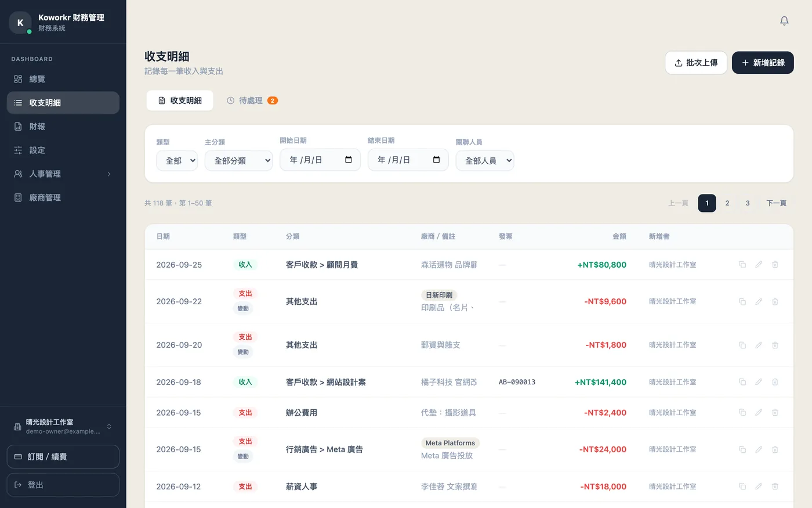
Task: Delete the 郵資與雜支 record
Action: tap(775, 345)
